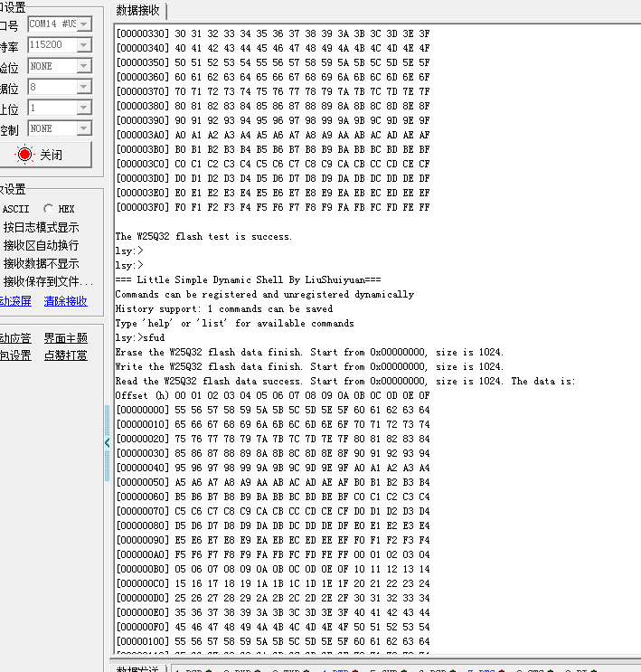Open the 点赞打赏 link
Image resolution: width=641 pixels, height=672 pixels.
66,355
